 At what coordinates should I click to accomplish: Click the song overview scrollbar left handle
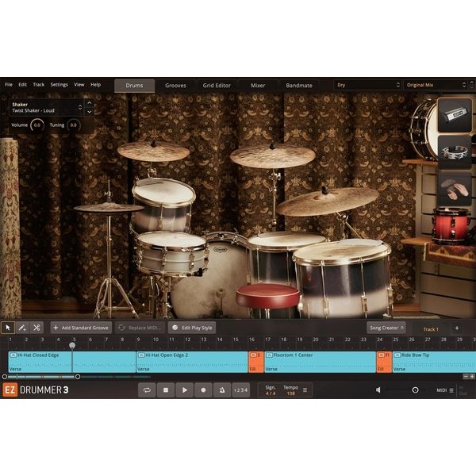5,377
